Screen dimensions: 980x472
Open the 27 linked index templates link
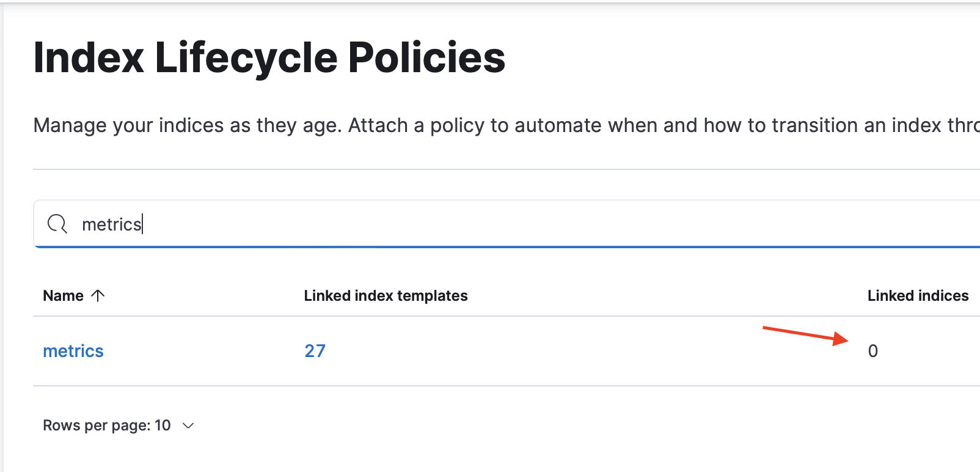(315, 351)
